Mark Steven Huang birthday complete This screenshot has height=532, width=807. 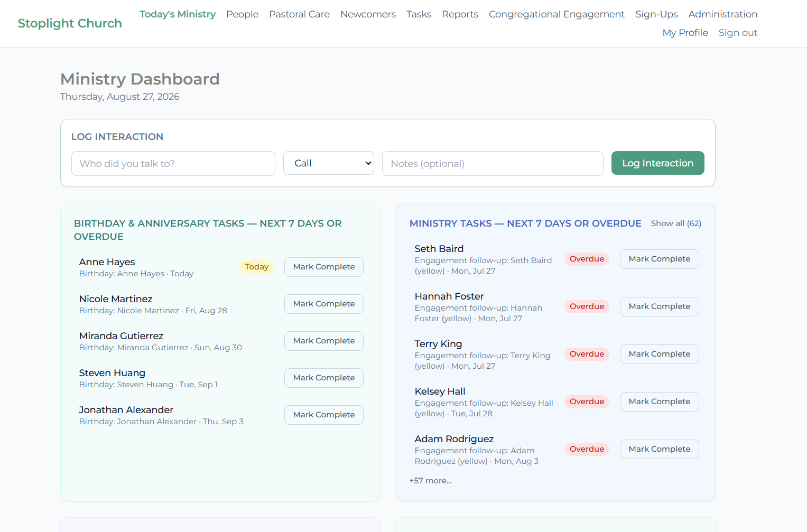[x=324, y=378]
